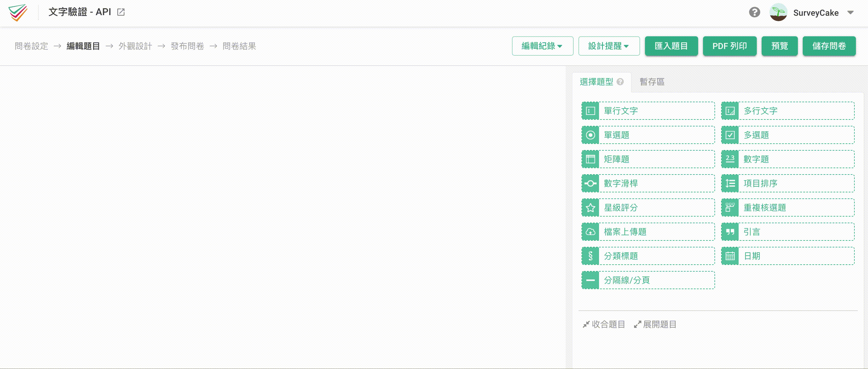868x369 pixels.
Task: Add a 項目排序 question
Action: pyautogui.click(x=788, y=184)
